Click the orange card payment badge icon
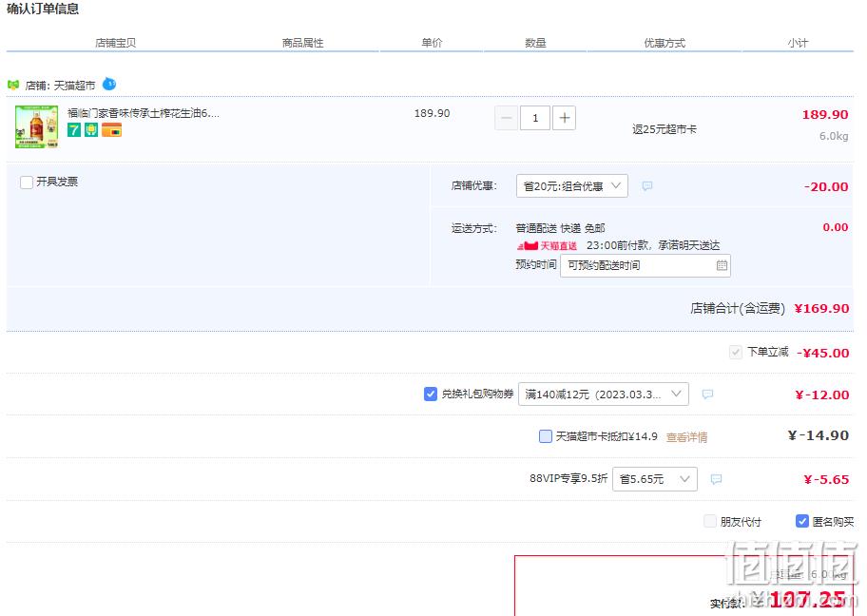This screenshot has width=867, height=616. click(x=111, y=130)
